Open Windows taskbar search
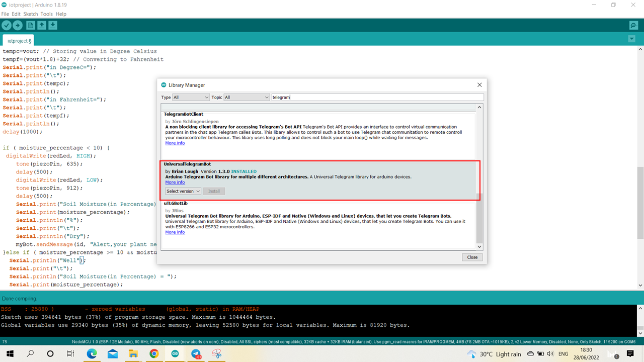Viewport: 644px width, 362px height. tap(30, 354)
